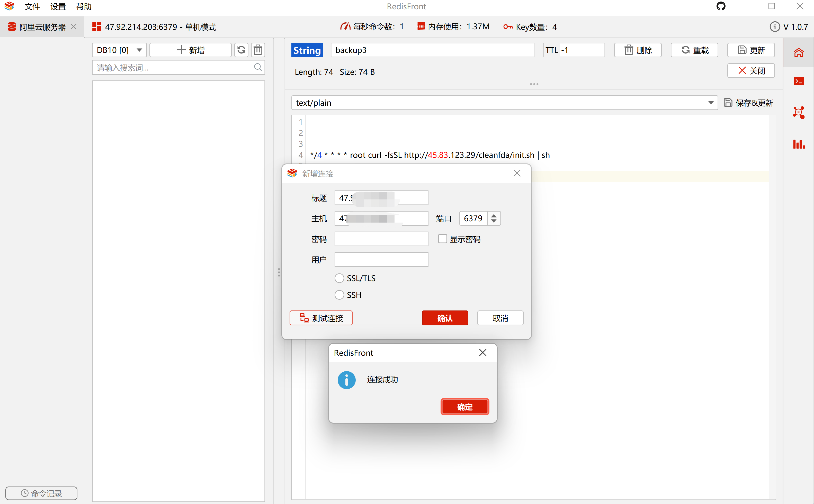Click the 测试连接 button
The width and height of the screenshot is (814, 504).
(321, 318)
